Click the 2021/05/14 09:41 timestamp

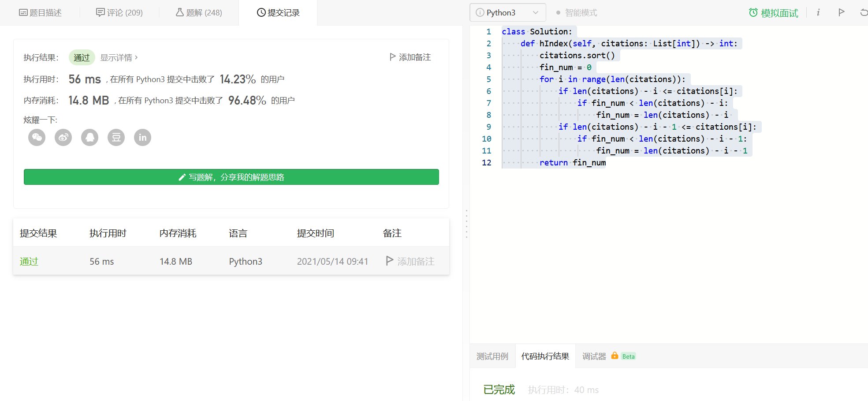(x=332, y=262)
